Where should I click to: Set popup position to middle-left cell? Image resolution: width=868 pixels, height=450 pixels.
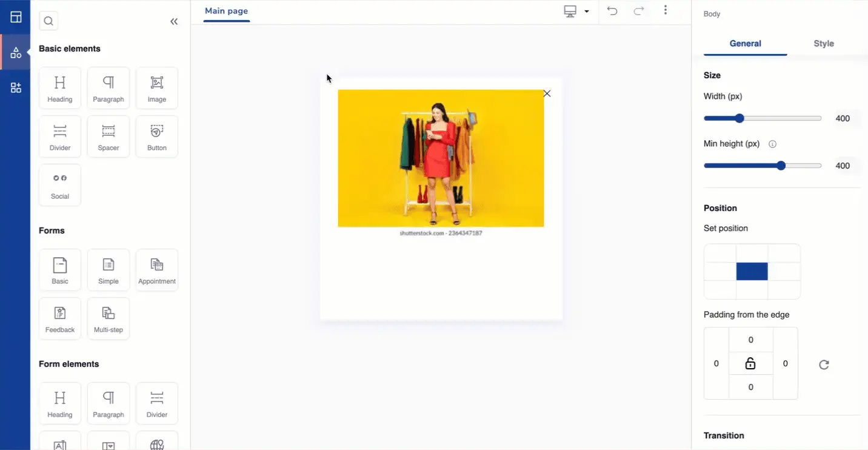click(x=720, y=272)
